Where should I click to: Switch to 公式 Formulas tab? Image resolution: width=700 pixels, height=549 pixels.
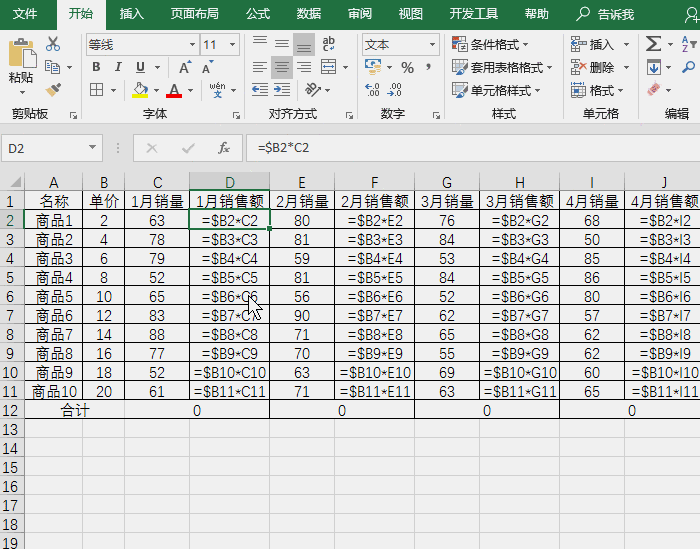pyautogui.click(x=258, y=14)
